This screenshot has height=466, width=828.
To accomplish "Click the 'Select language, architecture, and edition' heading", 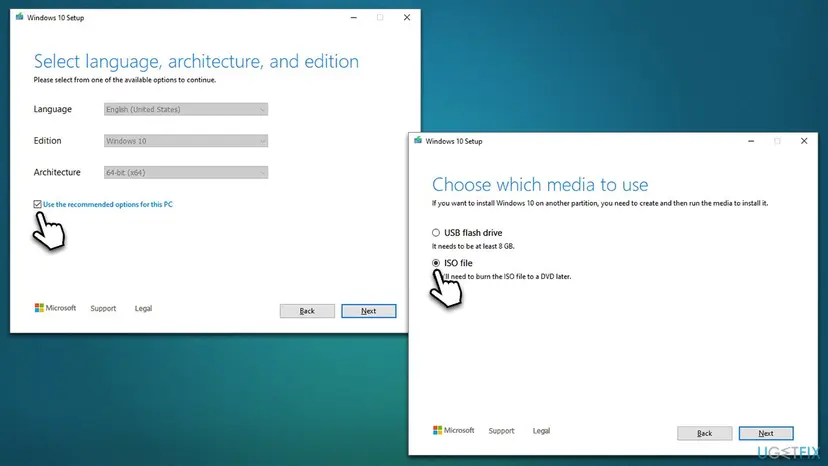I will click(196, 61).
